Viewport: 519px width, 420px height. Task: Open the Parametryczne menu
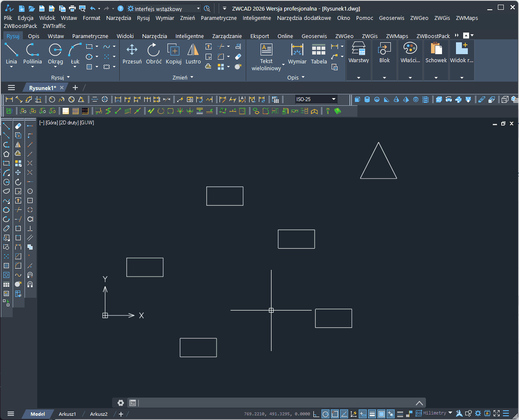coord(218,18)
